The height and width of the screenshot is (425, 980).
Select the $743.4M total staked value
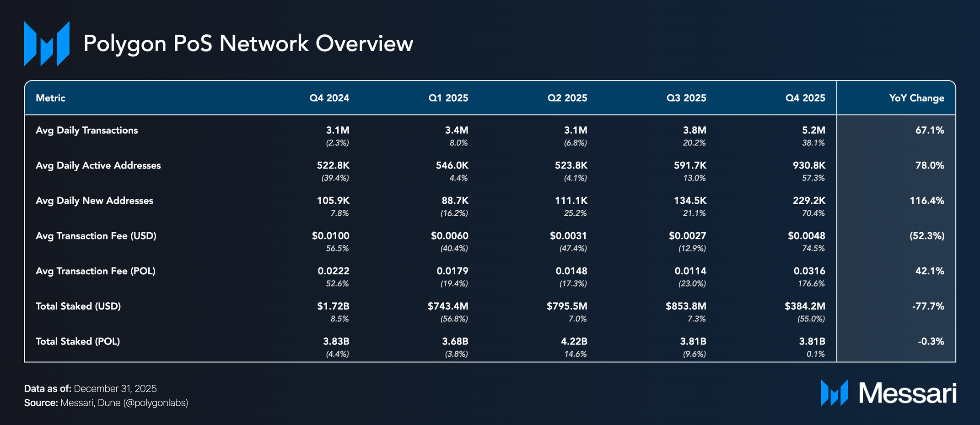coord(448,306)
